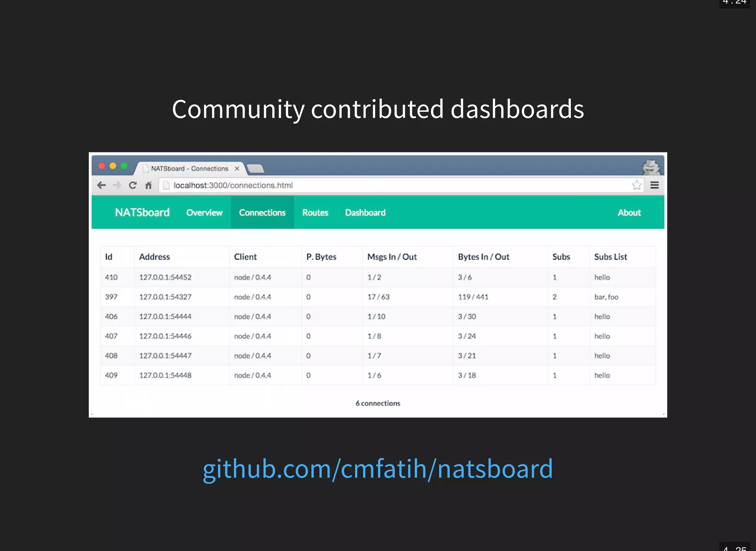Click the 3 / 30 bytes value
Viewport: 756px width, 551px height.
pos(467,316)
